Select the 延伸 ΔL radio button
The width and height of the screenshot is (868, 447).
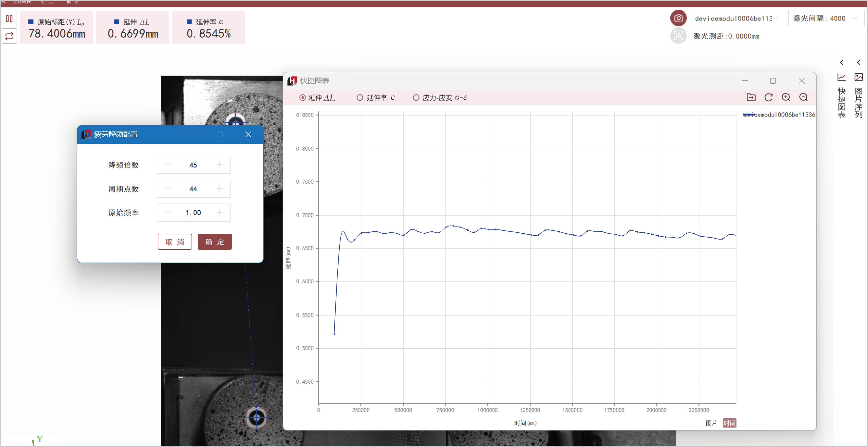pos(303,98)
